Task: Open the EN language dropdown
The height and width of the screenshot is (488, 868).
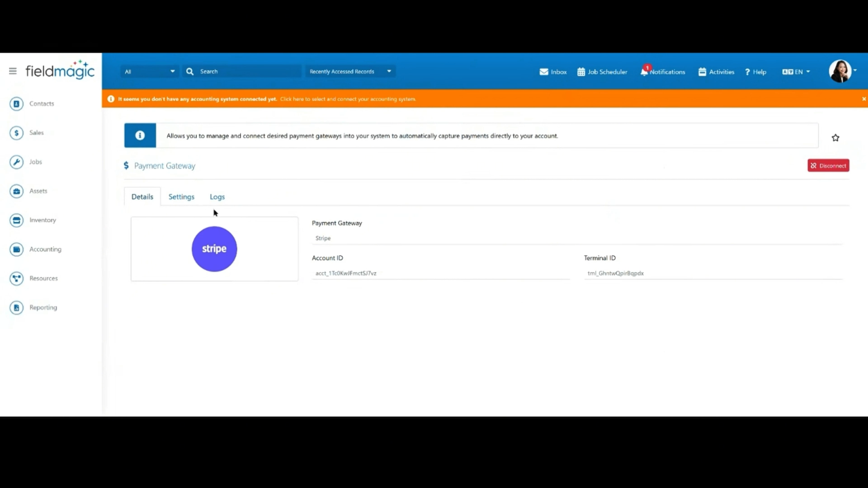Action: point(796,72)
